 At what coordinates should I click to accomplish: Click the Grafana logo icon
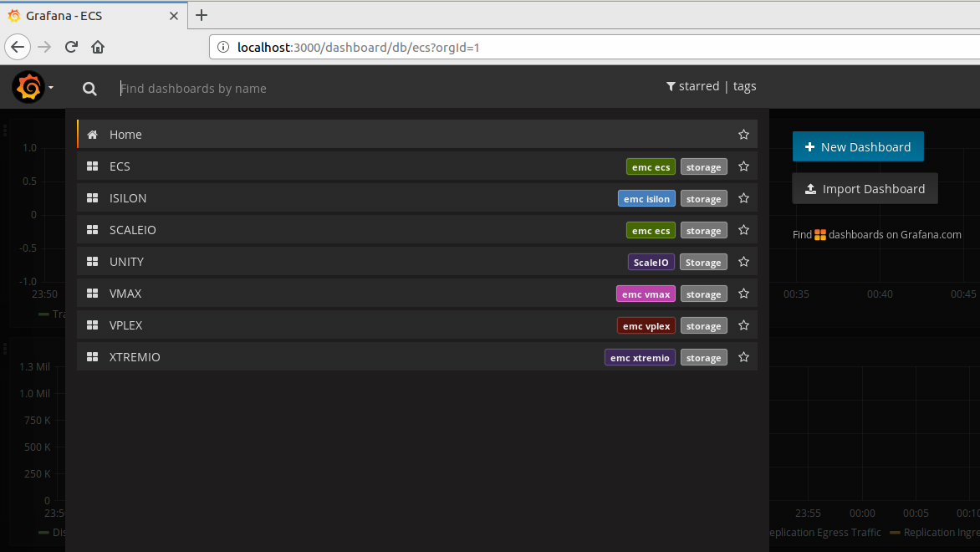(28, 87)
